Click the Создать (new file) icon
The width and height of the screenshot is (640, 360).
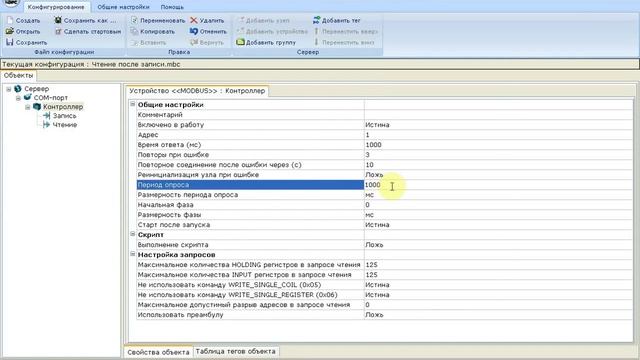(10, 20)
